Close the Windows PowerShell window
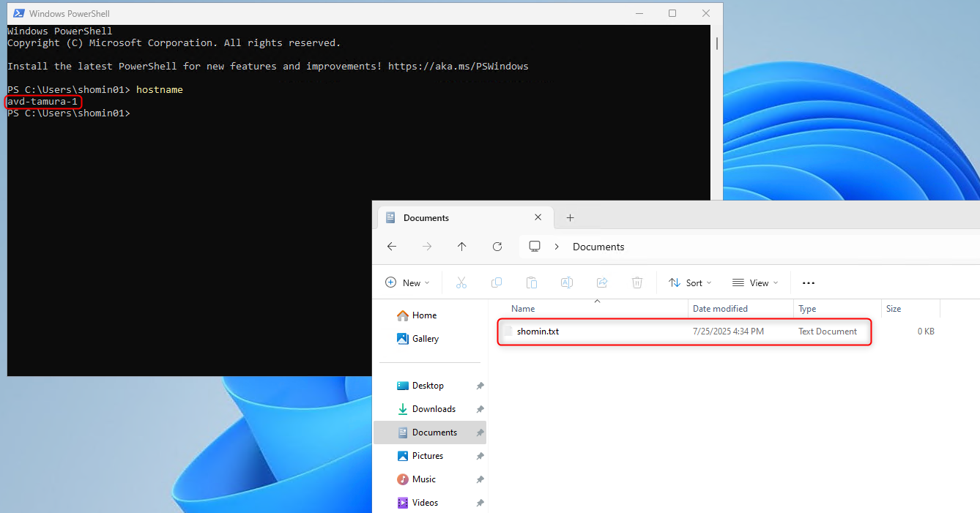The width and height of the screenshot is (980, 513). pos(706,13)
